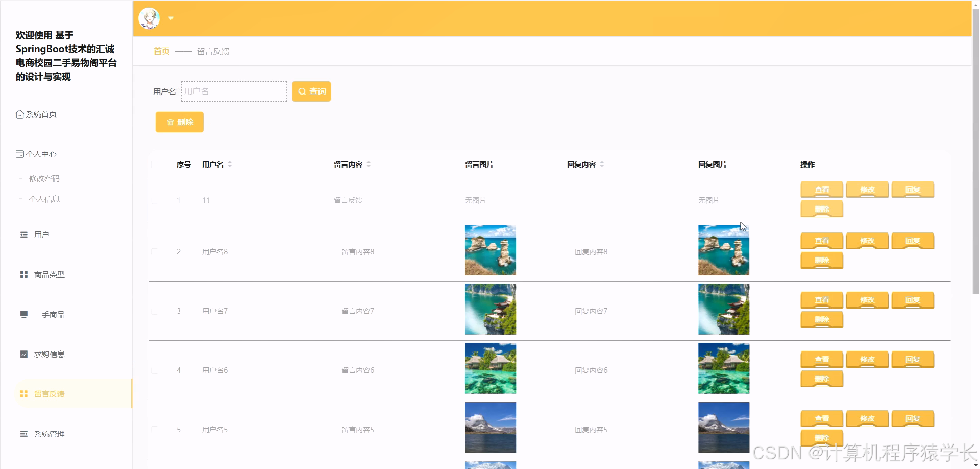This screenshot has width=980, height=469.
Task: Click 删除 for 用户名8 row
Action: (822, 260)
